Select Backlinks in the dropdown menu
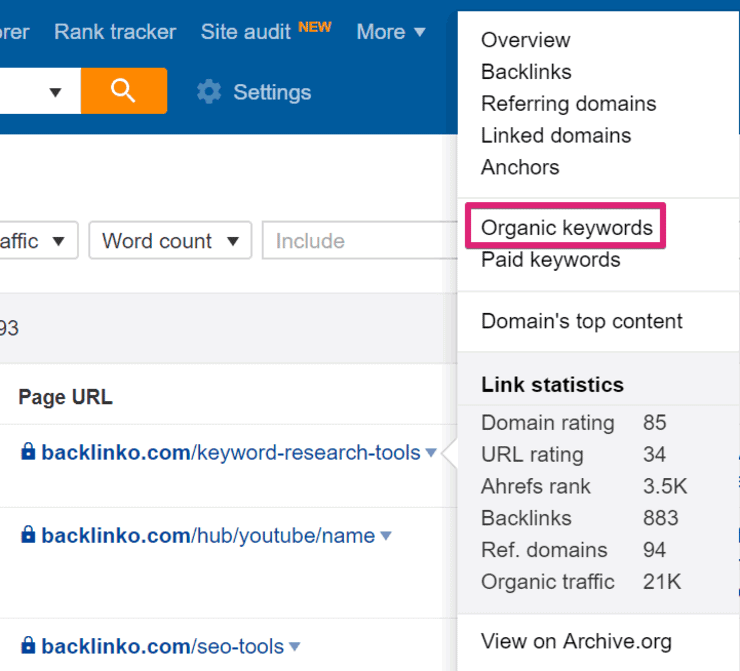 pos(526,72)
